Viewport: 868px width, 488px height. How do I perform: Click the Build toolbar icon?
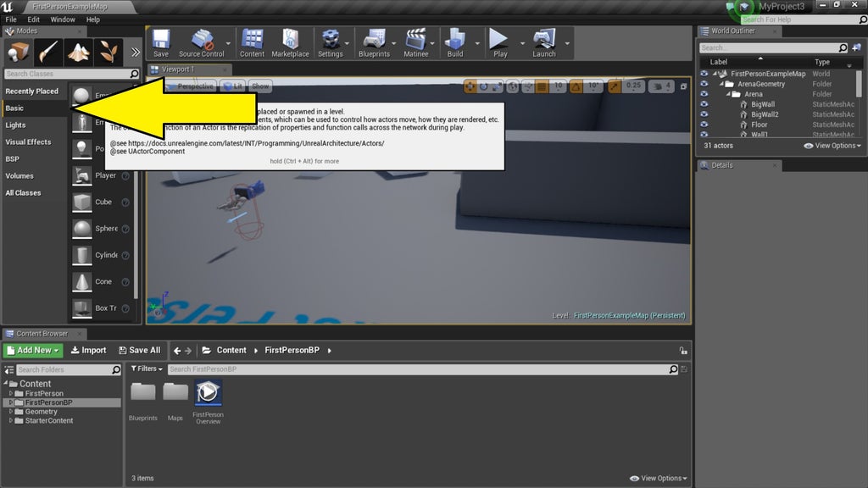(x=455, y=42)
